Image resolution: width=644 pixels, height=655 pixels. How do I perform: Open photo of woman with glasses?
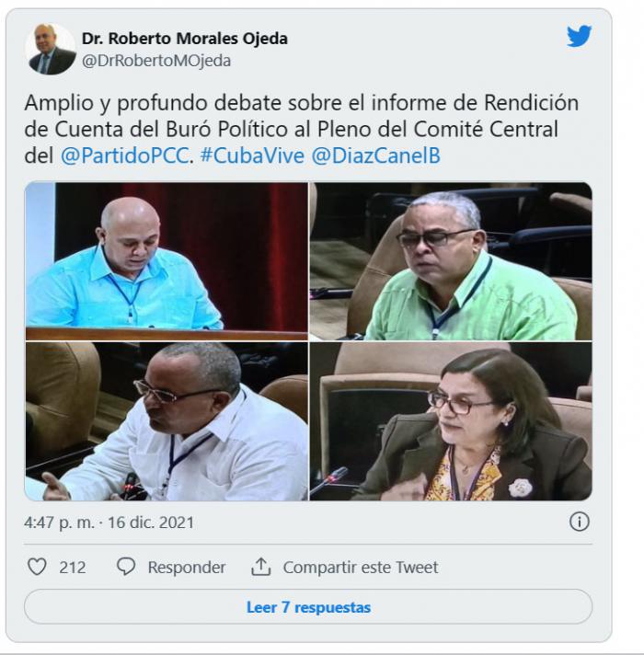tap(451, 421)
